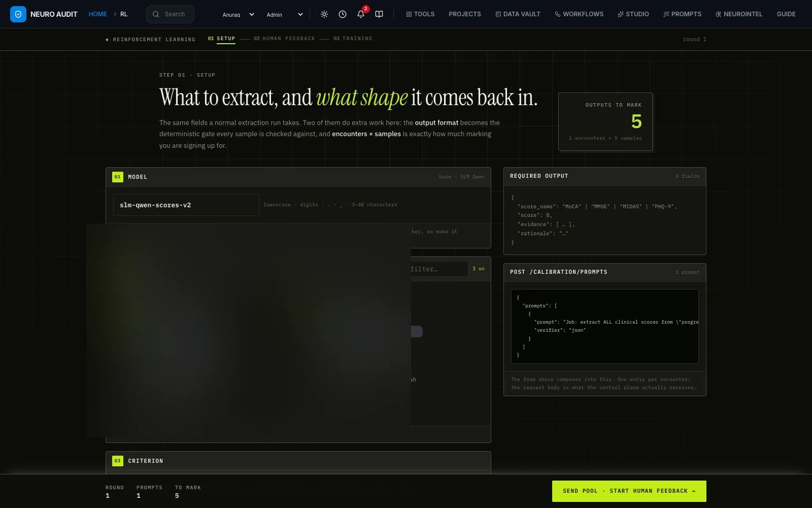
Task: Click the "1 prompt" label in calibration panel
Action: coord(688,272)
